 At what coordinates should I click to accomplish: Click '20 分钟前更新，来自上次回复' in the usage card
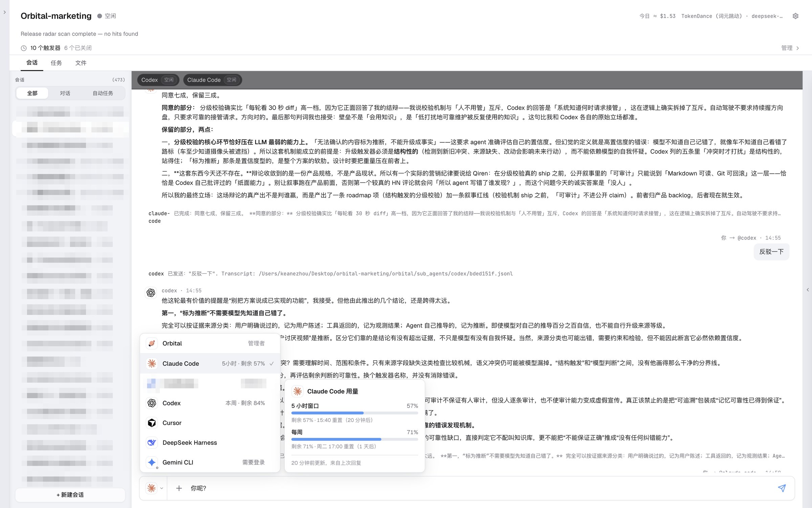coord(326,463)
